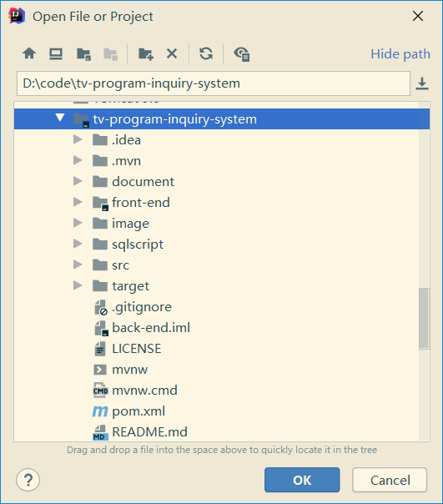
Task: Select the LICENSE file name
Action: click(x=137, y=349)
